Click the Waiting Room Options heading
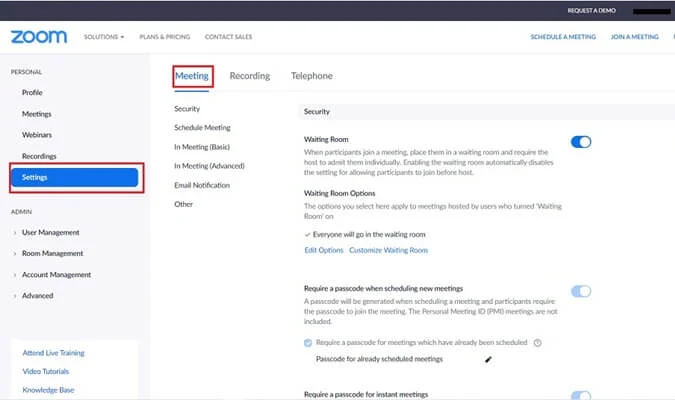This screenshot has height=400, width=675. (340, 193)
